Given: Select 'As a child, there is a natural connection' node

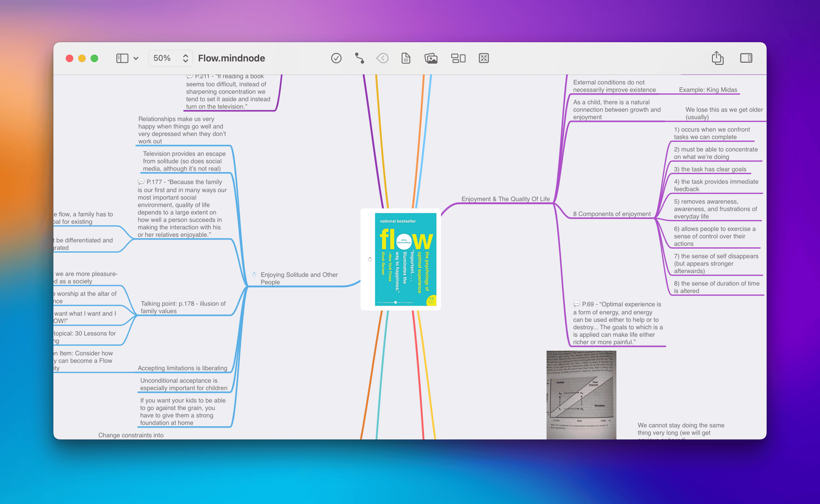Looking at the screenshot, I should pyautogui.click(x=617, y=110).
